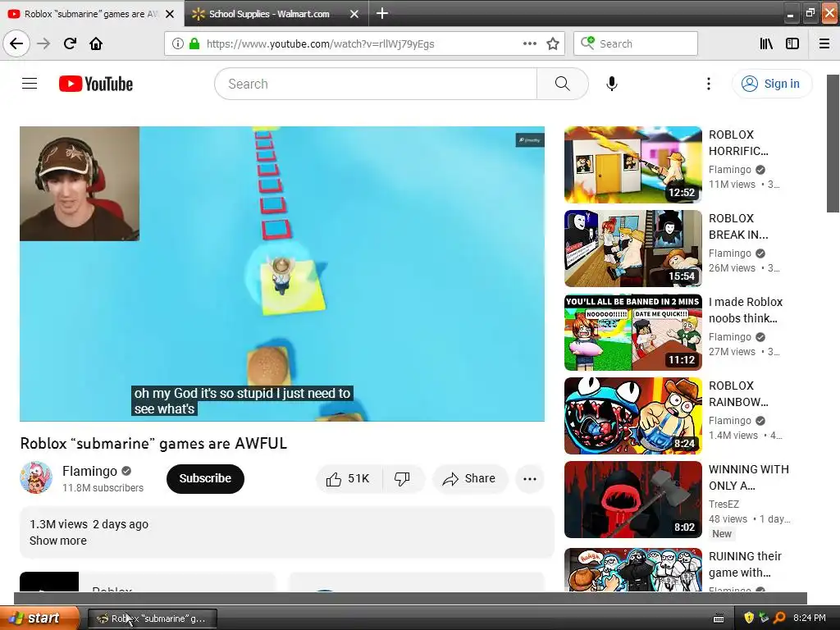Open a new tab with the plus button
The width and height of the screenshot is (840, 630).
pyautogui.click(x=382, y=13)
